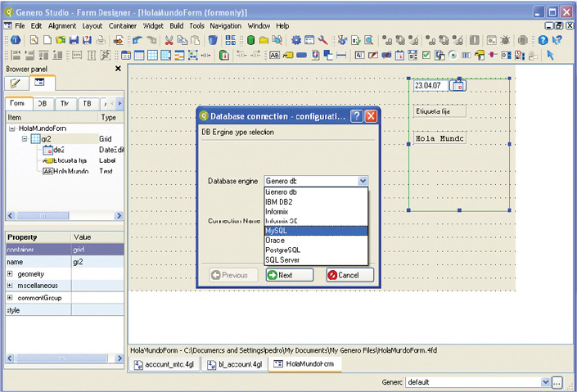Select the HolaMundo Text tree item
The image size is (577, 392).
click(x=70, y=172)
